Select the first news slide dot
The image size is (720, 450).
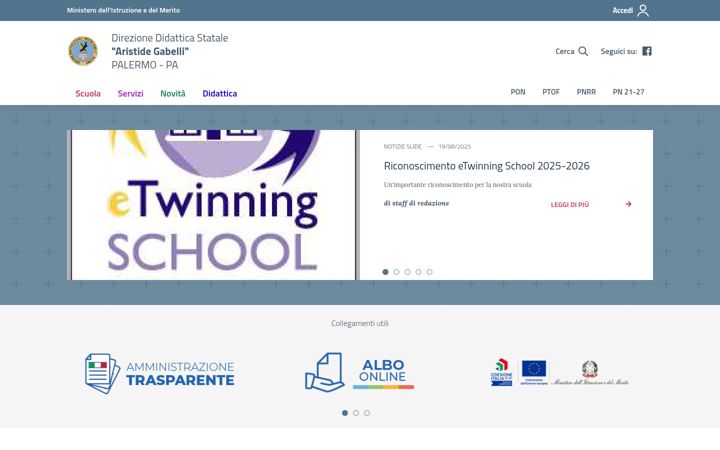tap(385, 272)
